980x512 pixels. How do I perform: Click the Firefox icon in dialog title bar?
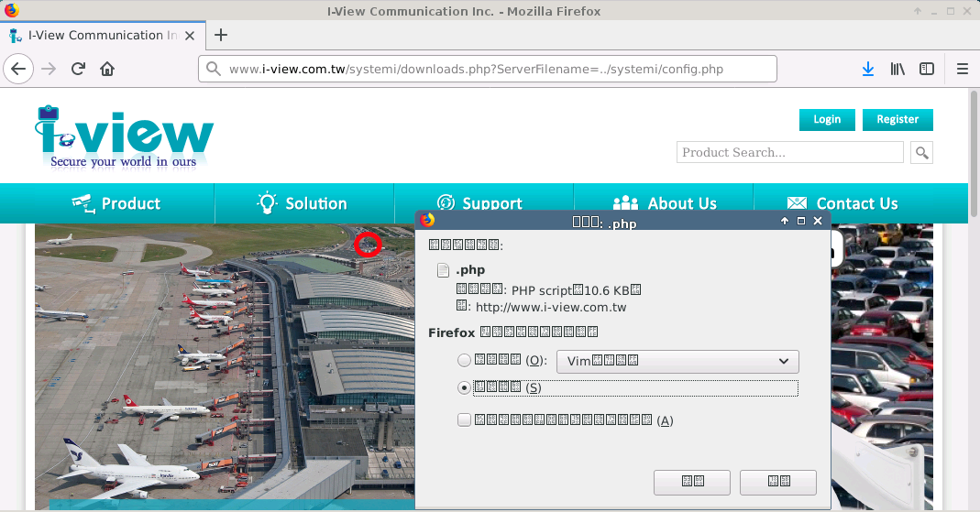(427, 220)
